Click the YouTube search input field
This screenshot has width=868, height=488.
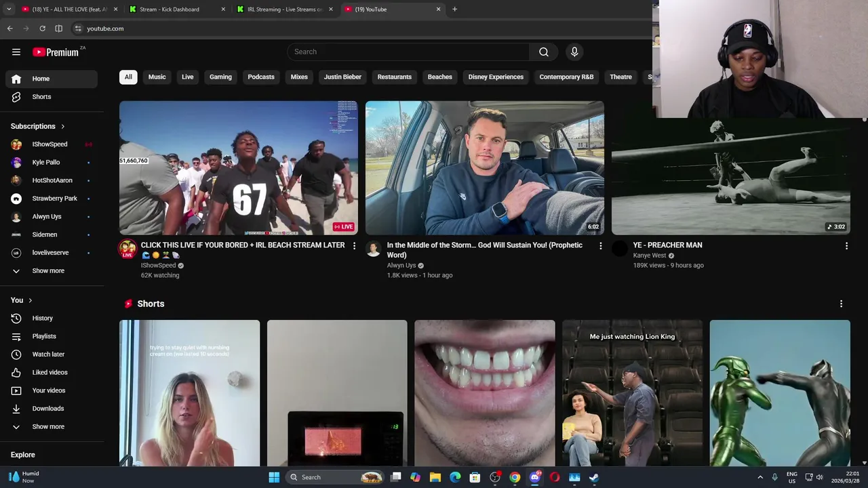[408, 52]
